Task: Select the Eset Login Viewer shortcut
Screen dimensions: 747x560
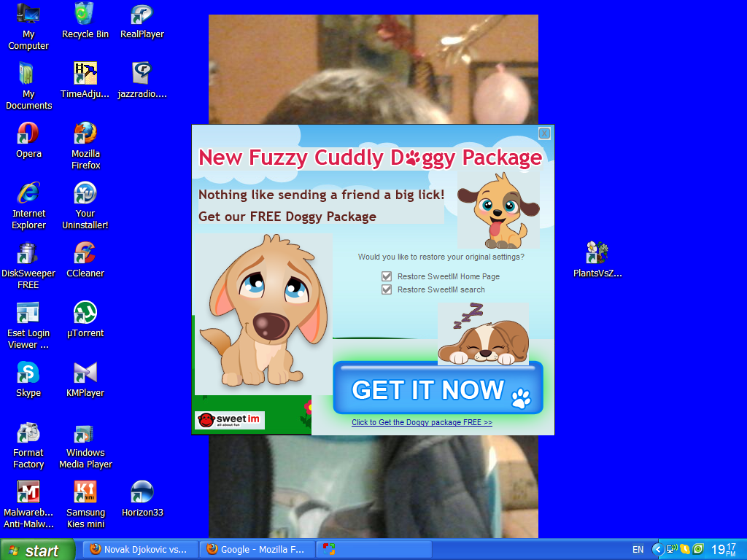Action: pyautogui.click(x=28, y=325)
